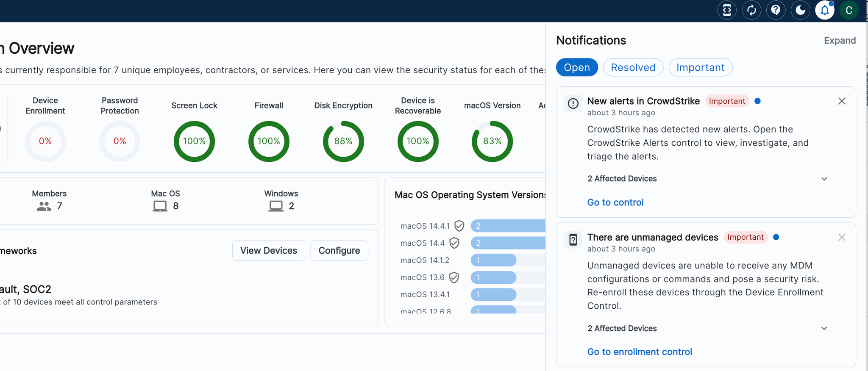Open the help question mark icon
The height and width of the screenshot is (371, 868).
776,10
